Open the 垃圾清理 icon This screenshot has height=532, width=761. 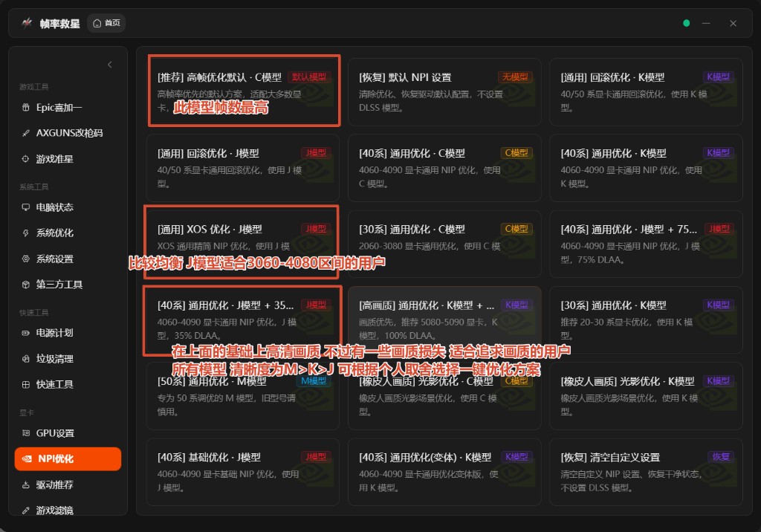[26, 359]
